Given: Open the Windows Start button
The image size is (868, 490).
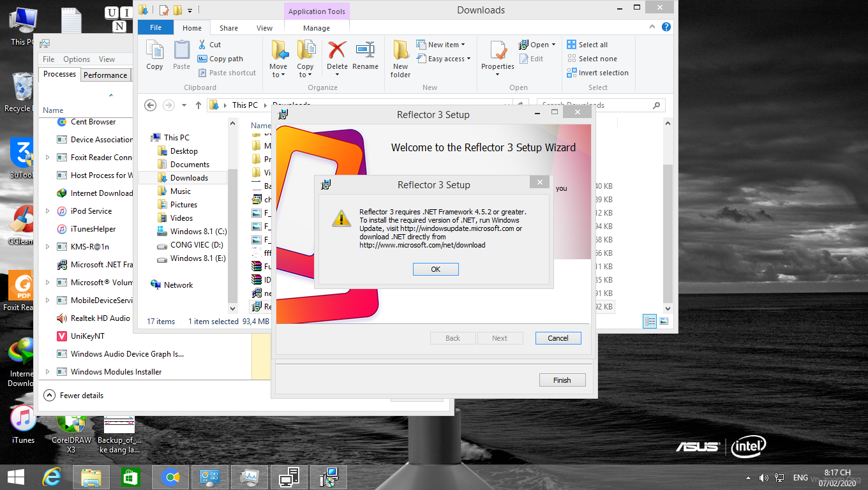Looking at the screenshot, I should [15, 477].
